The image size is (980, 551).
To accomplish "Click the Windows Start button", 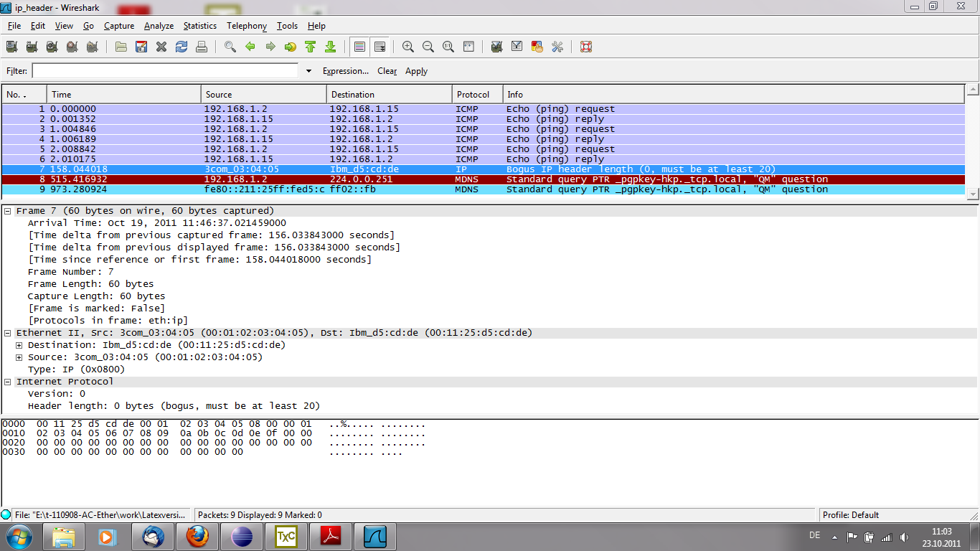I will (19, 537).
